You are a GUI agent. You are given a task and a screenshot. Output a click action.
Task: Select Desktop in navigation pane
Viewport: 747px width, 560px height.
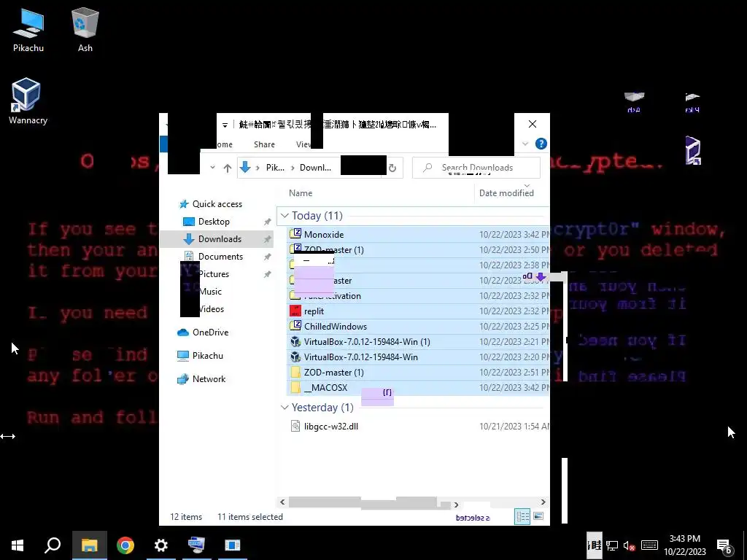pyautogui.click(x=214, y=222)
